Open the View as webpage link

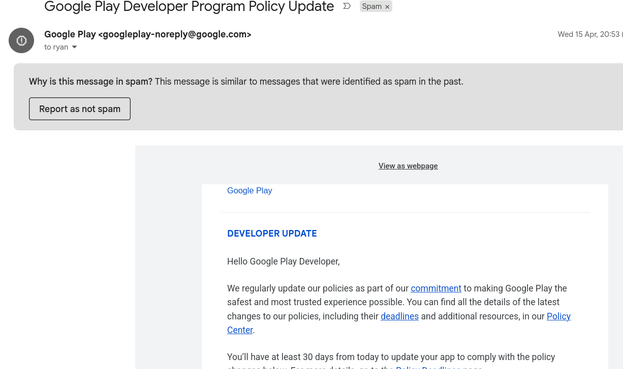click(x=408, y=166)
